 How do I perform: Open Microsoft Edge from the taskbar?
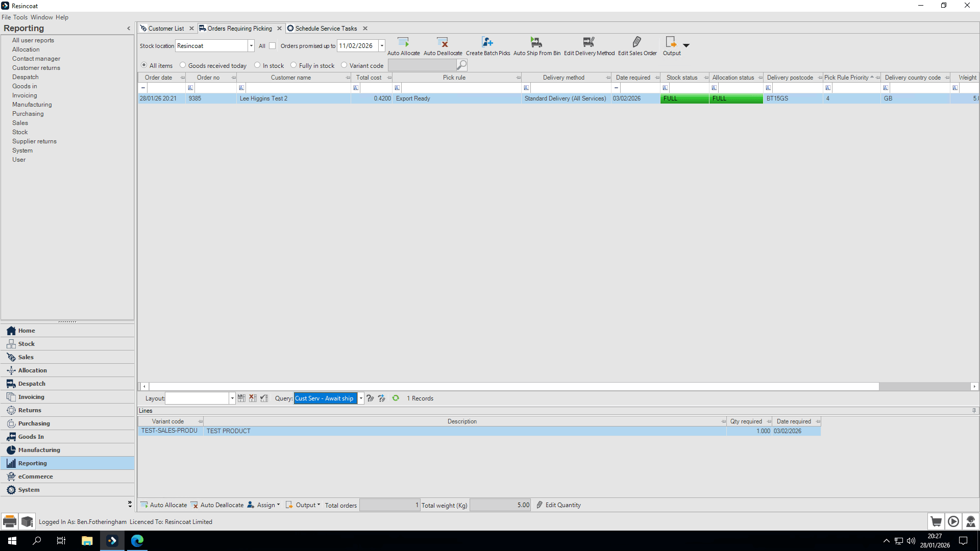tap(137, 541)
